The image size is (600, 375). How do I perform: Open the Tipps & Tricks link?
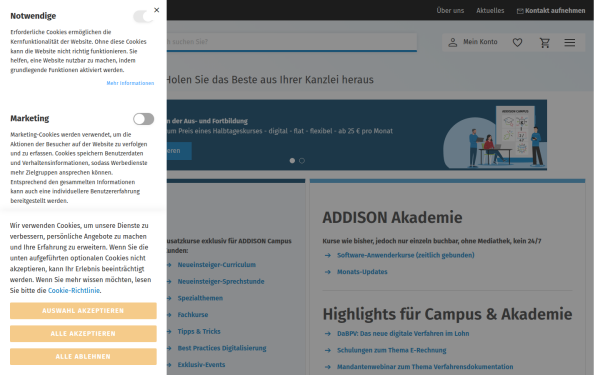199,331
